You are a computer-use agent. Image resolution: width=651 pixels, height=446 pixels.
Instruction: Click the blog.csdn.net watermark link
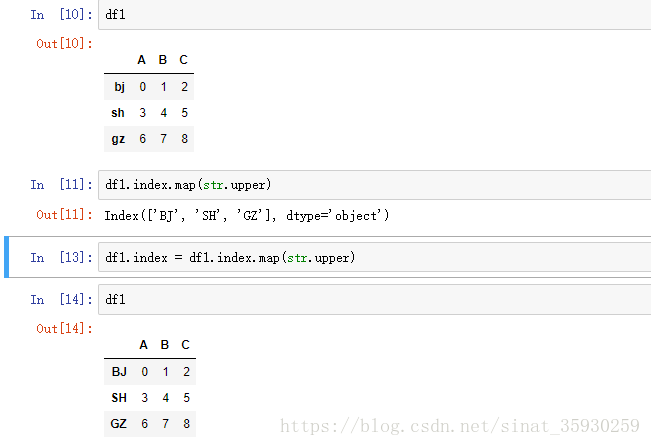point(459,427)
